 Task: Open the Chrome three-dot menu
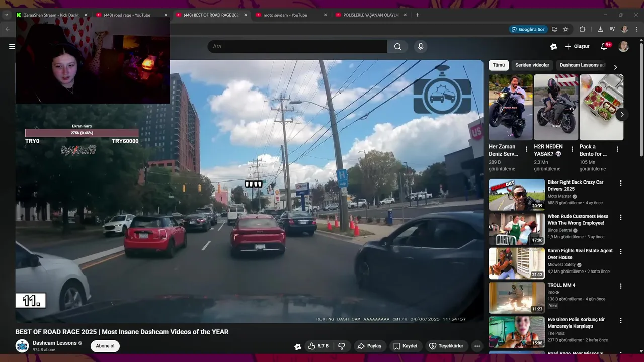(636, 29)
